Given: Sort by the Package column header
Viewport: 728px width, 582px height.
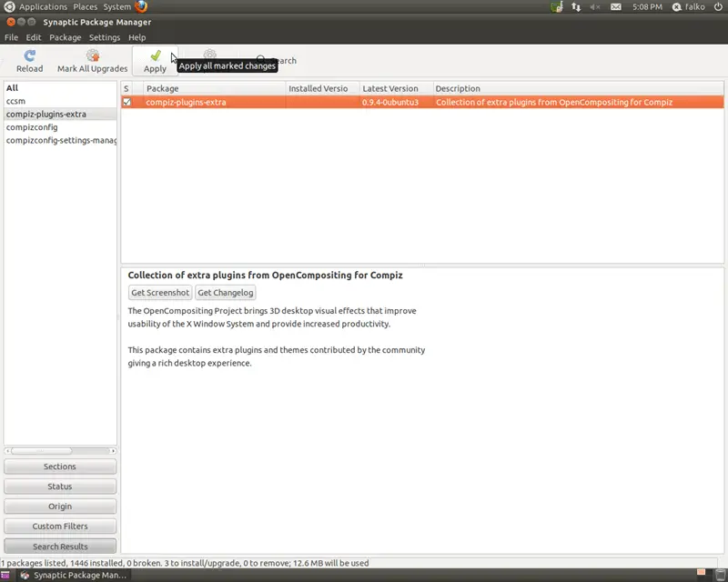Looking at the screenshot, I should [215, 88].
